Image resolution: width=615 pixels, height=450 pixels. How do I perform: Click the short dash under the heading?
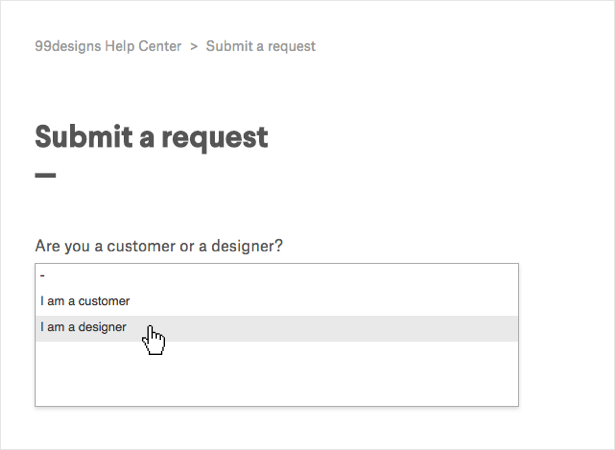tap(45, 176)
